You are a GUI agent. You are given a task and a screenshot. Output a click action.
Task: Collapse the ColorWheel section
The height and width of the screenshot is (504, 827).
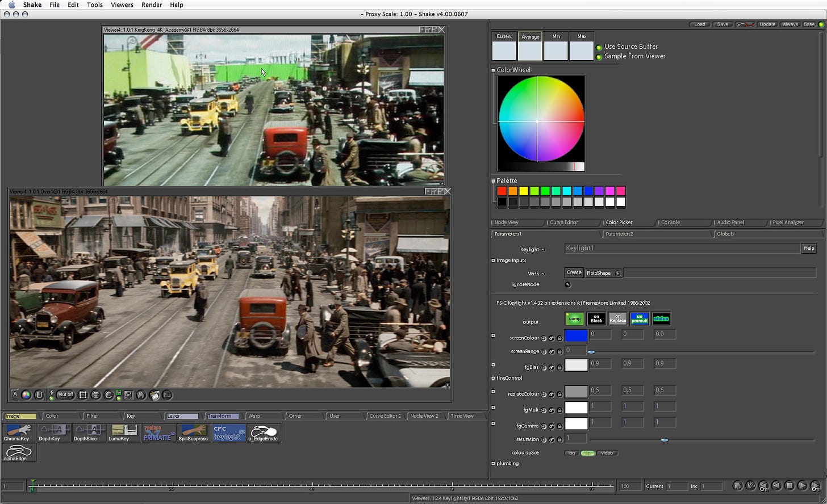pos(493,70)
